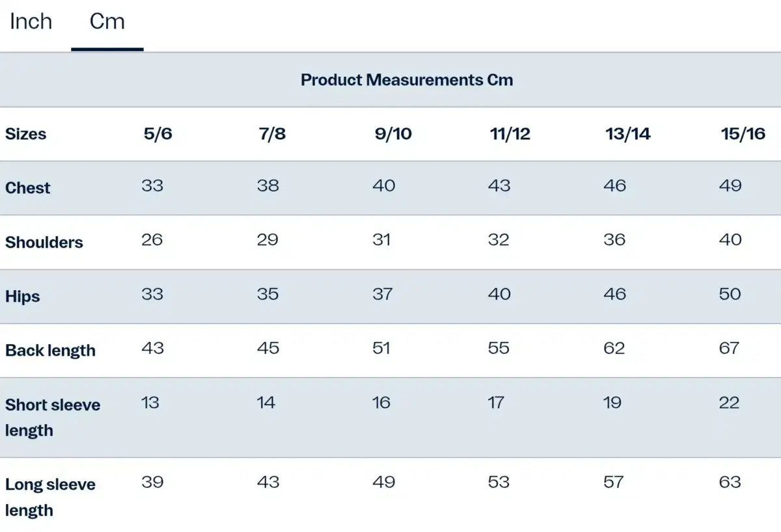Click the Back length row label

click(51, 351)
